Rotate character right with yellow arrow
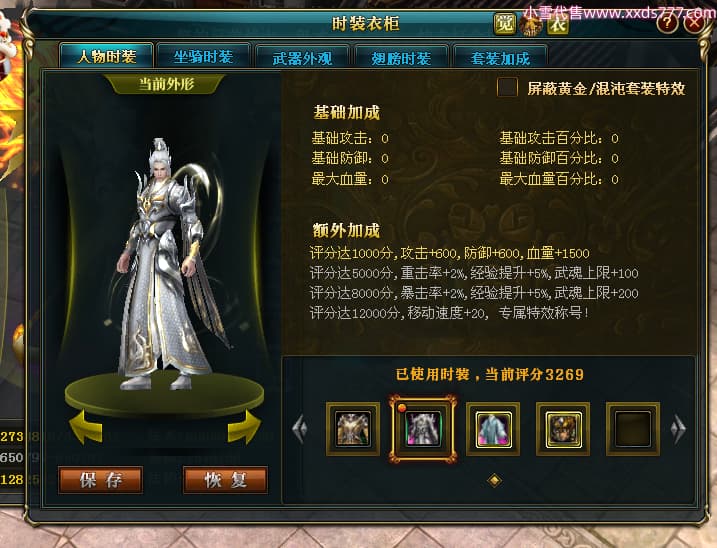The image size is (717, 548). (x=244, y=427)
